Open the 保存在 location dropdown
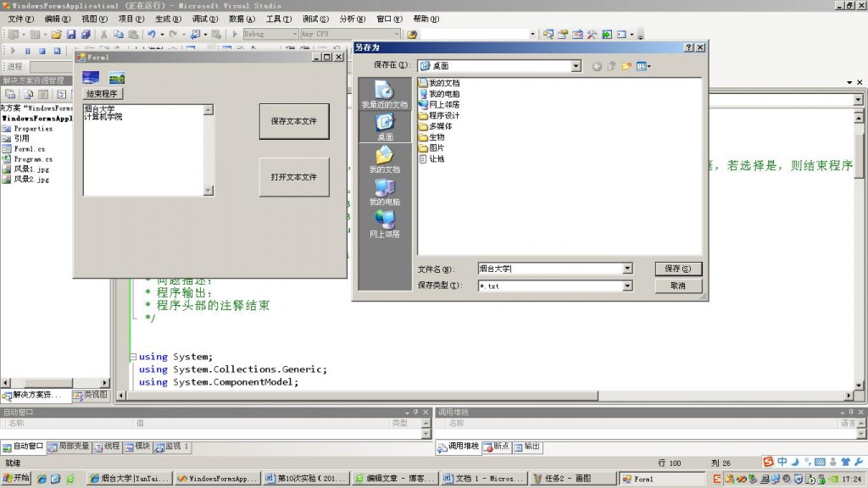Image resolution: width=868 pixels, height=488 pixels. pos(576,66)
